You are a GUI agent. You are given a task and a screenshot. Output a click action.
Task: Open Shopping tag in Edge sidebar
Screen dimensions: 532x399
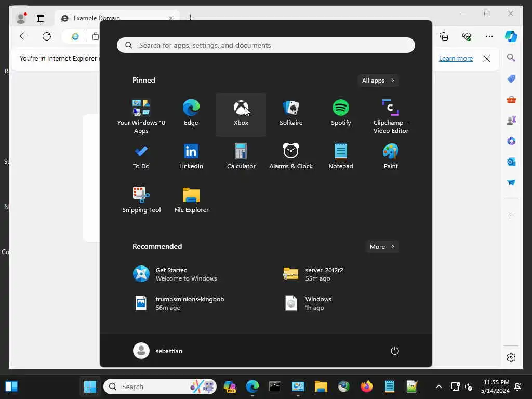point(511,79)
